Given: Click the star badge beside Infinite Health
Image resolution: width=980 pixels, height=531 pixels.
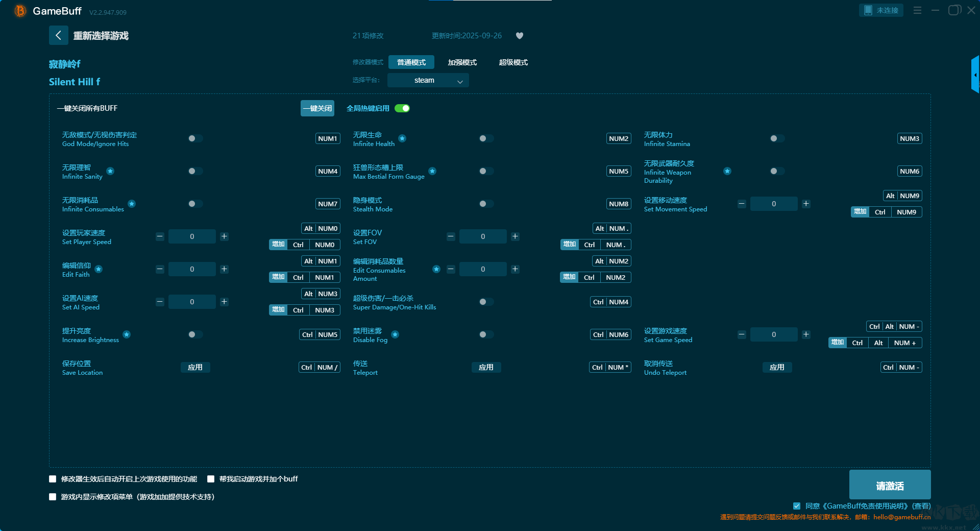Looking at the screenshot, I should click(x=402, y=138).
